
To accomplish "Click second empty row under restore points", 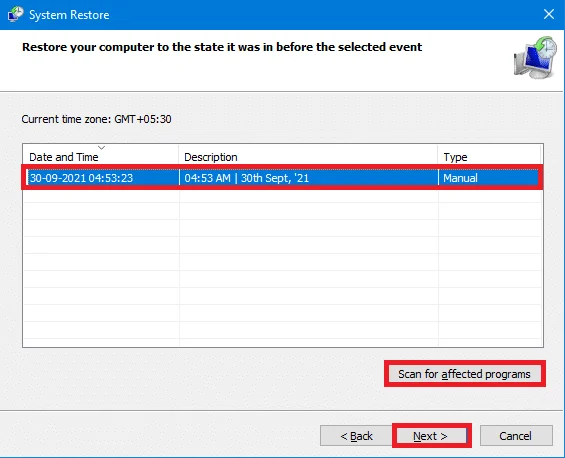I will pyautogui.click(x=282, y=211).
